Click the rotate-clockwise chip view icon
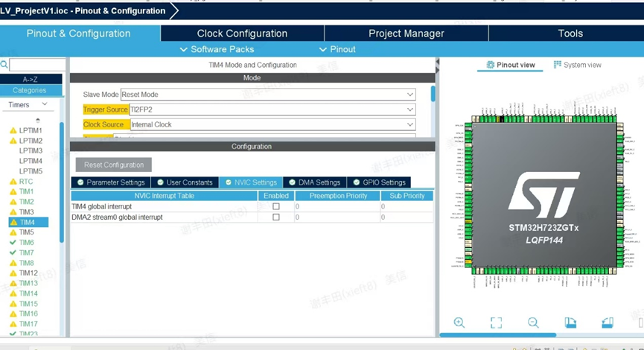 [x=570, y=323]
